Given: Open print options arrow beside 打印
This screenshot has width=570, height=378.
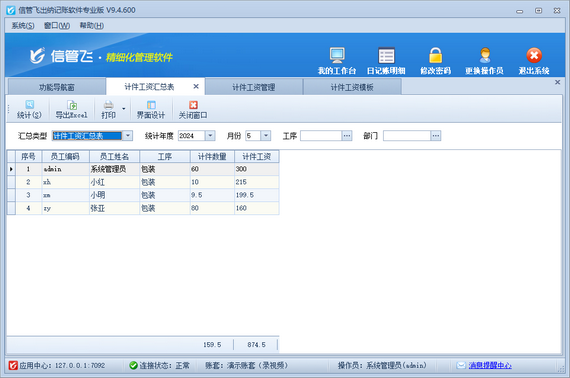Looking at the screenshot, I should click(x=124, y=109).
